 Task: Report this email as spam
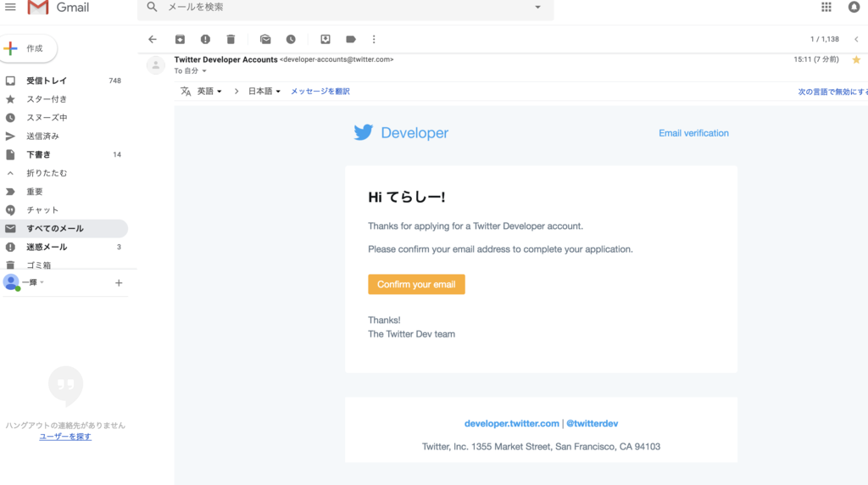tap(205, 39)
